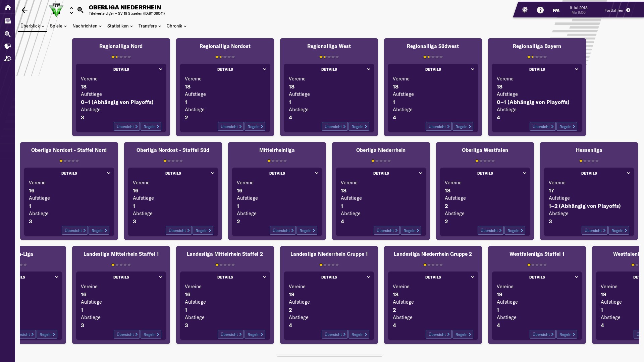Jump to previous league with up chevron
This screenshot has width=644, height=362.
coord(71,8)
